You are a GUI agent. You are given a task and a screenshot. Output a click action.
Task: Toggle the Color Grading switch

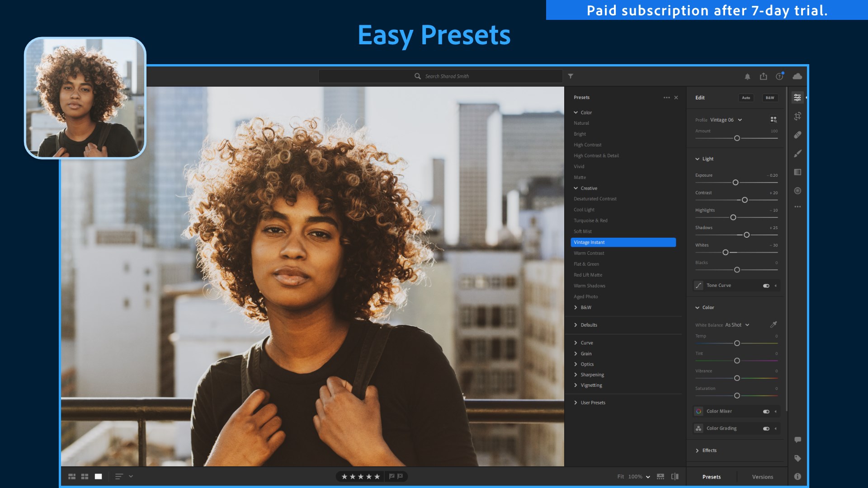766,428
